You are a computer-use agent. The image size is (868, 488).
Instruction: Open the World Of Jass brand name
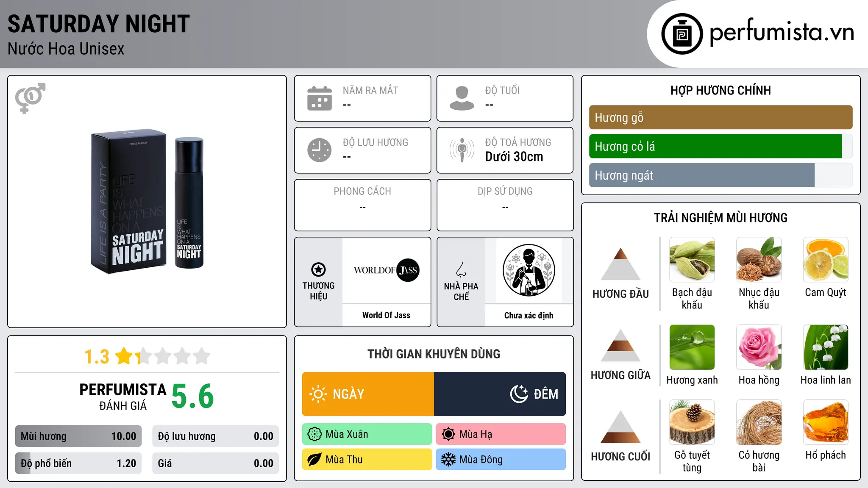click(386, 315)
